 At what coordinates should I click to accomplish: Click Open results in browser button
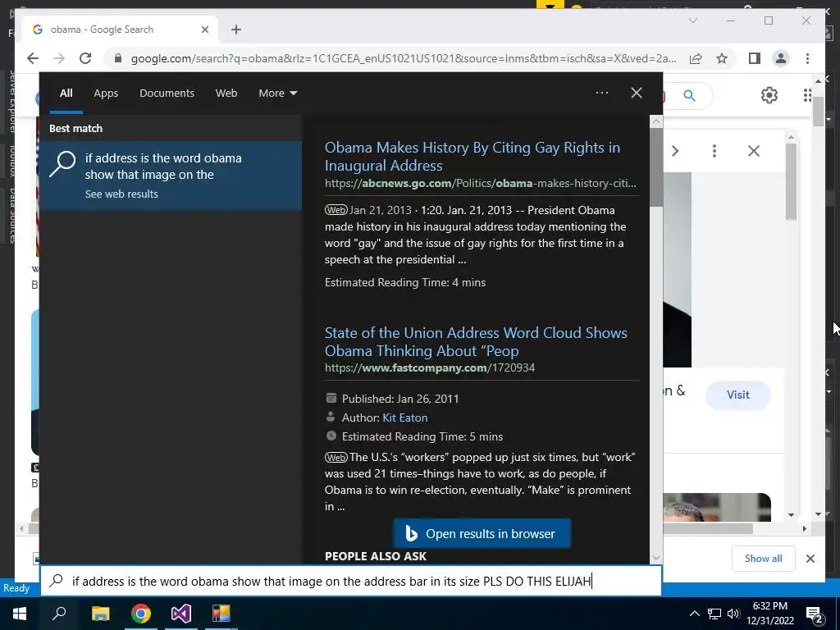(482, 533)
